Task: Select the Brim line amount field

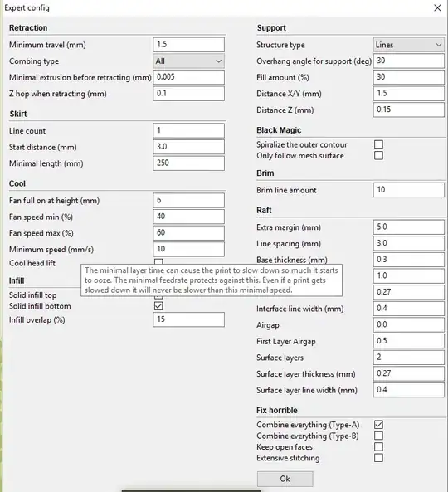Action: 408,190
